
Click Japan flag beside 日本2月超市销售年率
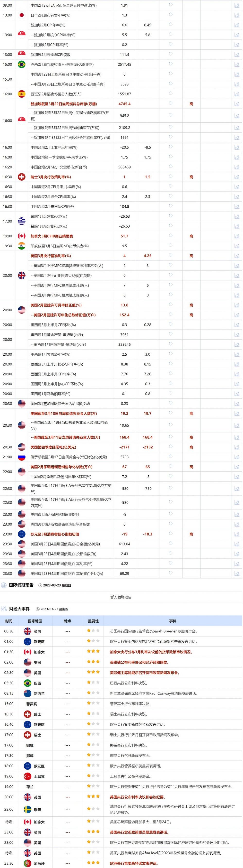pyautogui.click(x=22, y=15)
